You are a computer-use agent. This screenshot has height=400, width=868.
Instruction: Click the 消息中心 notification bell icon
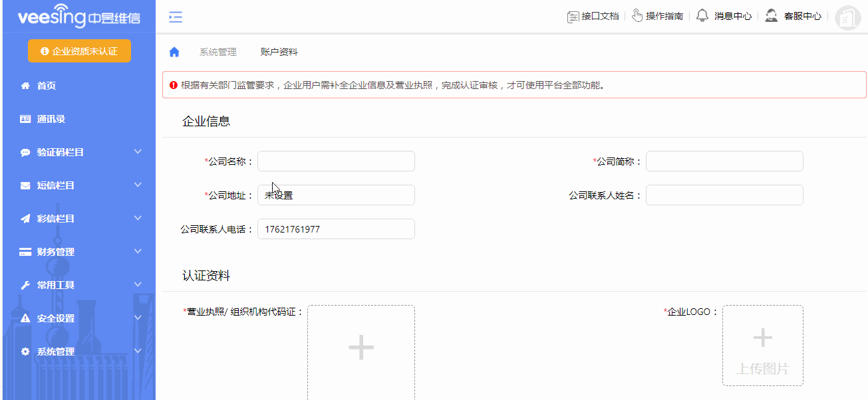pyautogui.click(x=702, y=15)
